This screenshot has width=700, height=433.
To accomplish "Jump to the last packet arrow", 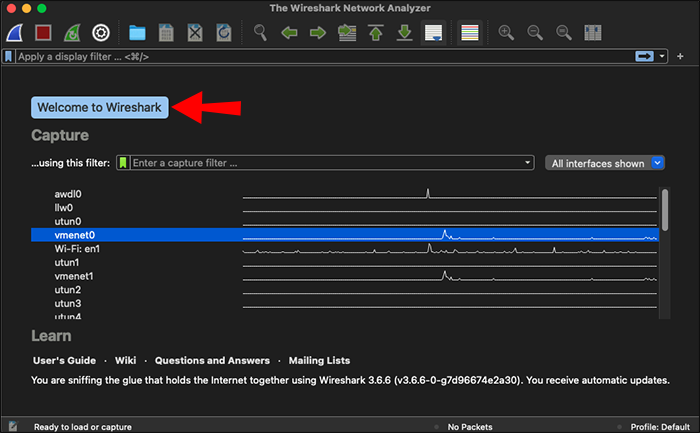I will click(404, 33).
